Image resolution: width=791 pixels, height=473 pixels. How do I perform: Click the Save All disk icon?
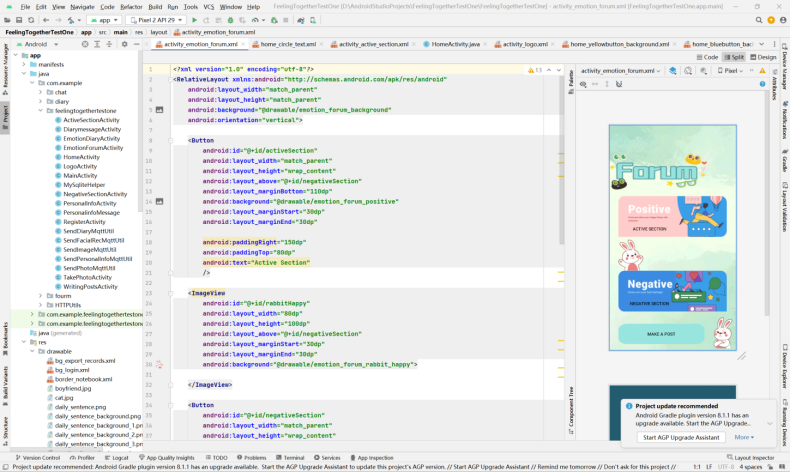19,20
